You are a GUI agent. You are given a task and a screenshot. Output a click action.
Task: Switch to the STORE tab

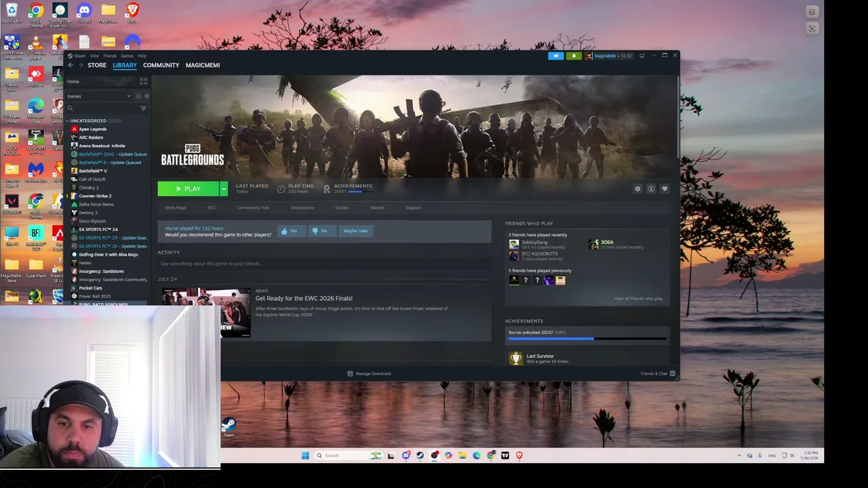click(97, 65)
